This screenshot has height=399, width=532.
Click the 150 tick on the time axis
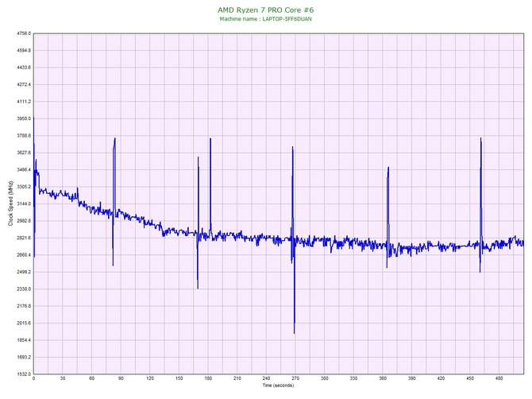179,378
